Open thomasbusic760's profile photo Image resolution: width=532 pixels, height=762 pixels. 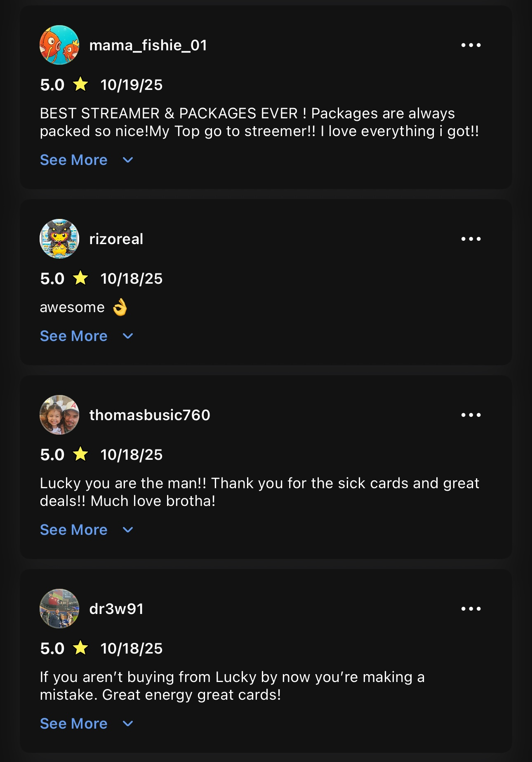pos(59,415)
